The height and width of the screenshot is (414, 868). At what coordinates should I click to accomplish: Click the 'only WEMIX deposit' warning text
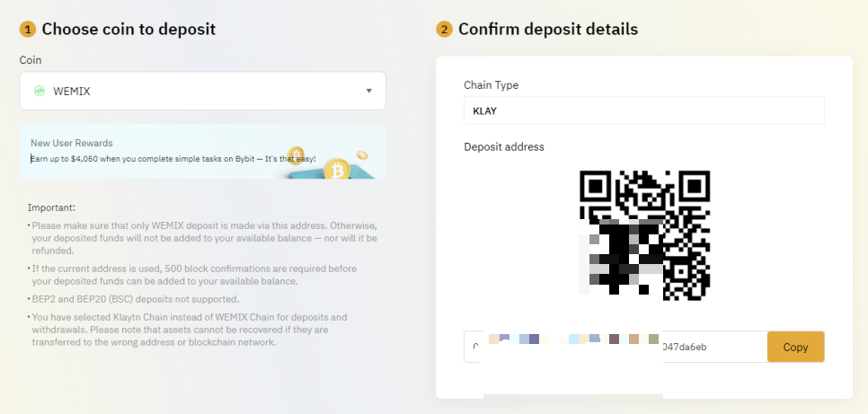[x=204, y=238]
